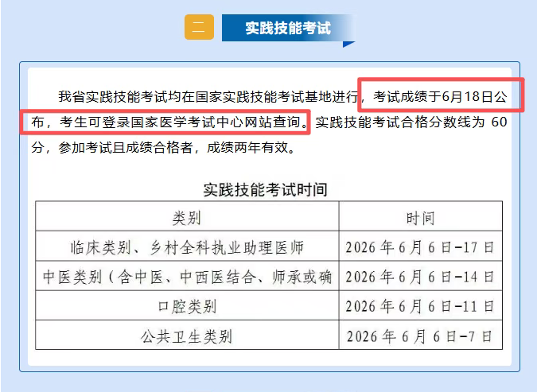Click the table title 实践技能考试时间
The width and height of the screenshot is (537, 392).
[265, 189]
